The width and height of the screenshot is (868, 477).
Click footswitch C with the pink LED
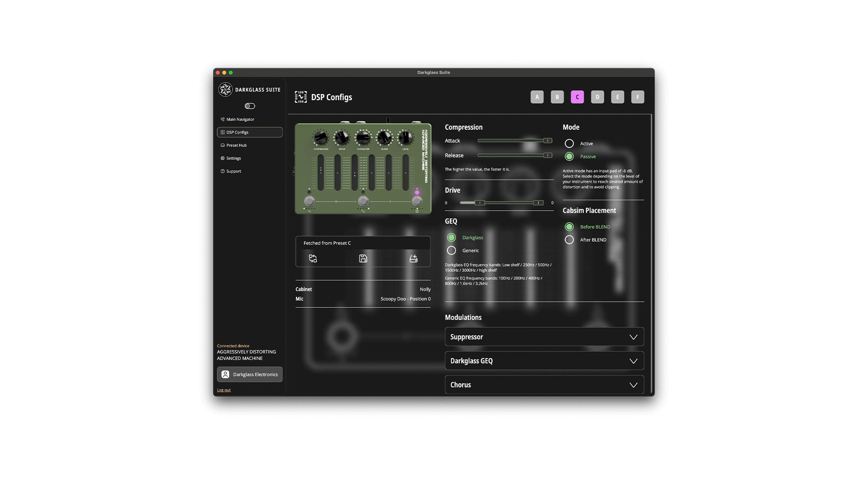point(417,201)
